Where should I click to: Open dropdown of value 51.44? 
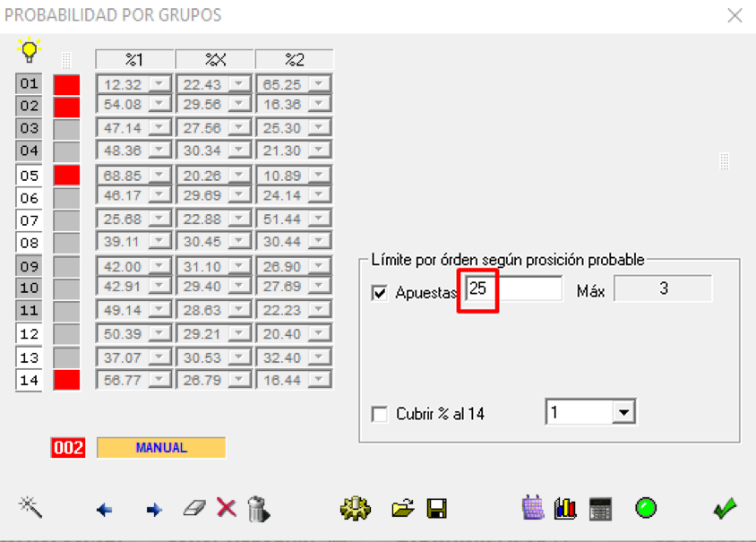(x=319, y=219)
